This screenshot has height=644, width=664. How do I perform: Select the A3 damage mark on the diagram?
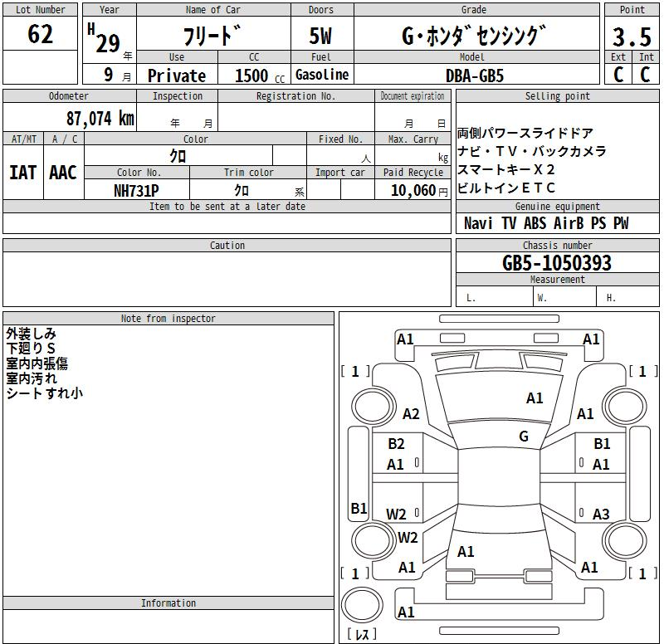click(x=601, y=514)
